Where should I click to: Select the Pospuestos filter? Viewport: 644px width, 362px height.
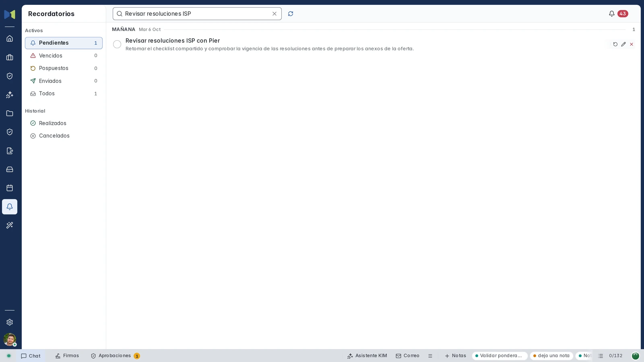click(x=64, y=68)
